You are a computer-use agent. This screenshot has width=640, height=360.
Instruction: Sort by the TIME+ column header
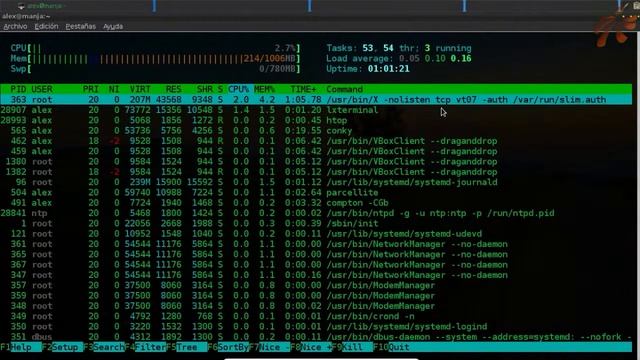click(x=303, y=89)
